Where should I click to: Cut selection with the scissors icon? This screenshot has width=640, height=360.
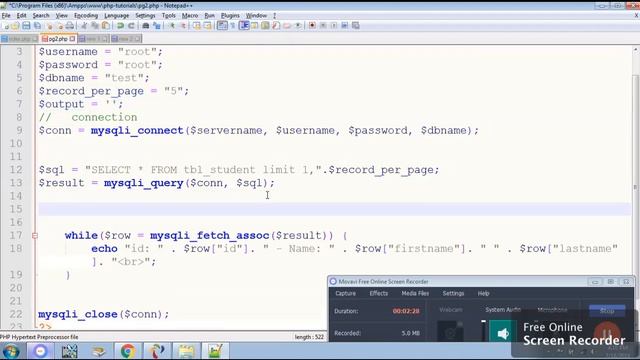click(84, 26)
